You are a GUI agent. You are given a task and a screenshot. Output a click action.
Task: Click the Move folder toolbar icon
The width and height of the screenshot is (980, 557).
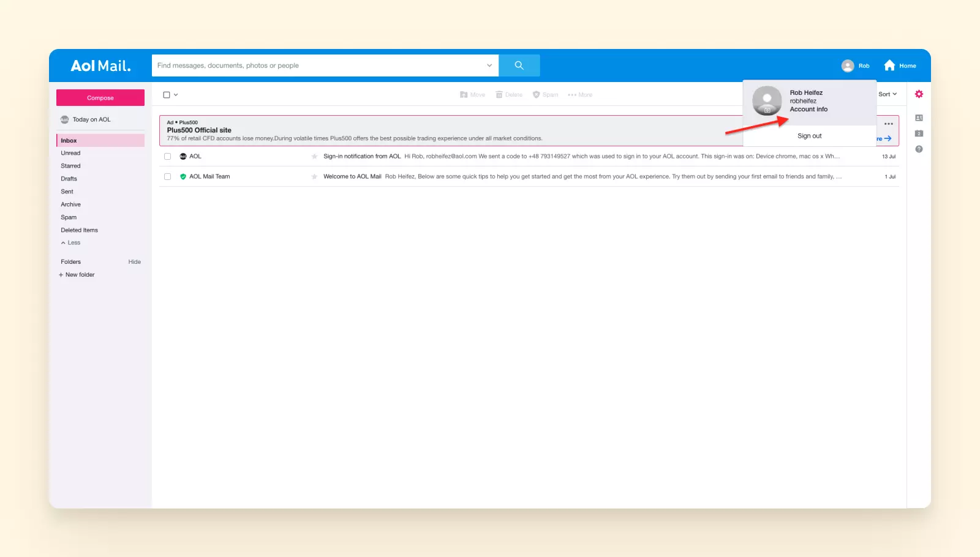[464, 95]
